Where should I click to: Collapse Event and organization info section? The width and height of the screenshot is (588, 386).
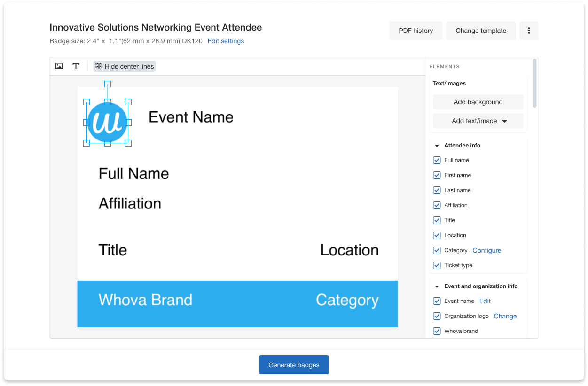pos(437,286)
